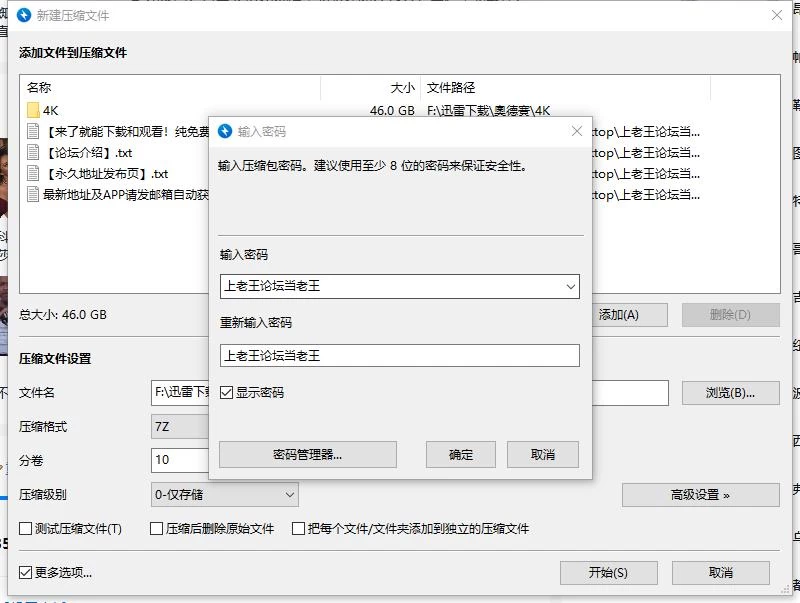Open the 压缩级别 0-仅存储 dropdown

tap(225, 494)
